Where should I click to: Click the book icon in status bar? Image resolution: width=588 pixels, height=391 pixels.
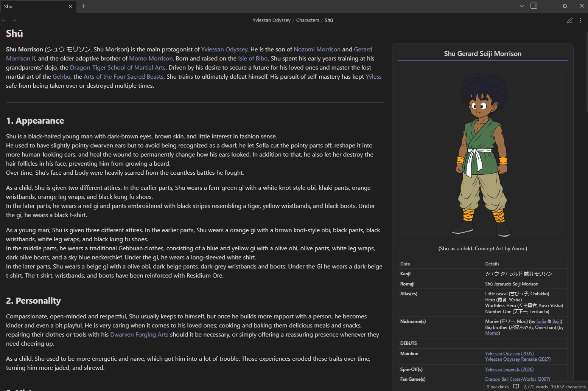pos(516,386)
